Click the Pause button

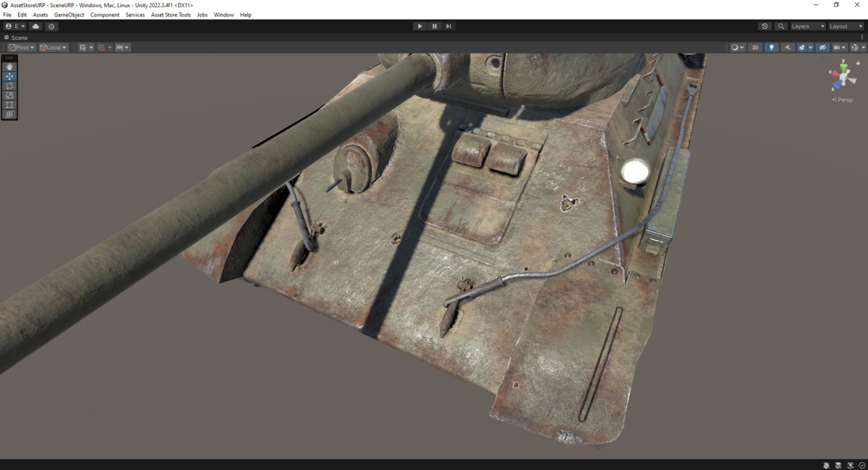tap(434, 26)
